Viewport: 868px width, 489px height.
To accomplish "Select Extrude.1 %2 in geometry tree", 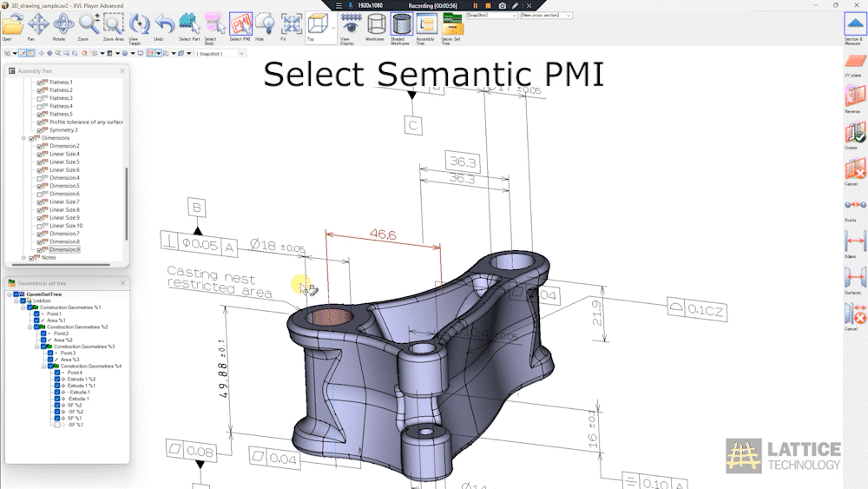I will (82, 380).
